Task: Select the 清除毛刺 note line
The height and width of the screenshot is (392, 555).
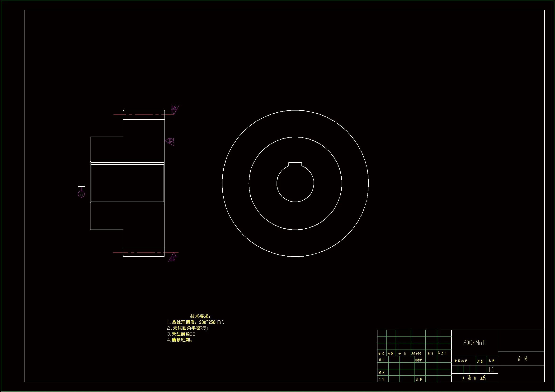Action: pos(180,340)
